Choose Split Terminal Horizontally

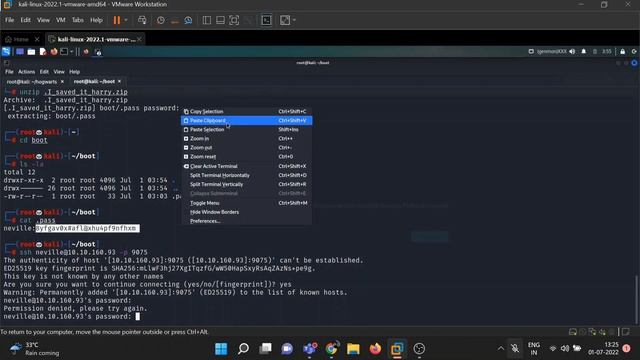(247, 175)
